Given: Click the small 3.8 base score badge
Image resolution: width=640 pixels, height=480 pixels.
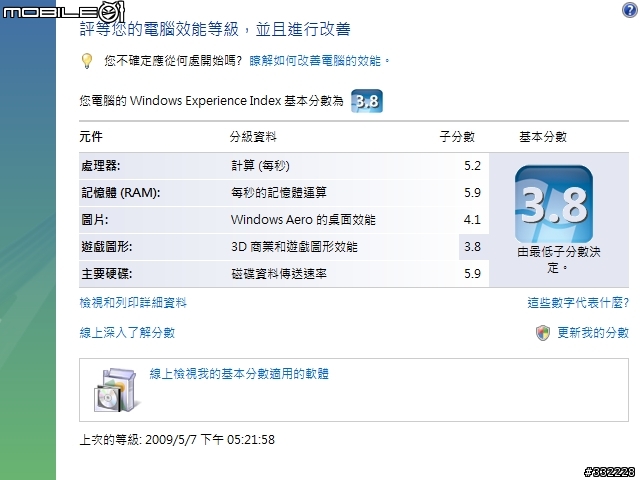Looking at the screenshot, I should click(x=367, y=101).
